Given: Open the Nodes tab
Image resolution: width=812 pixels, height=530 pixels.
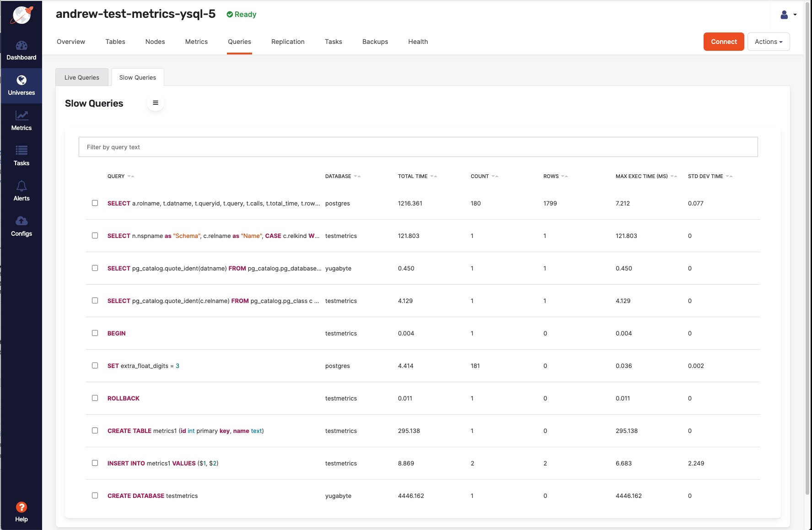Looking at the screenshot, I should click(155, 42).
